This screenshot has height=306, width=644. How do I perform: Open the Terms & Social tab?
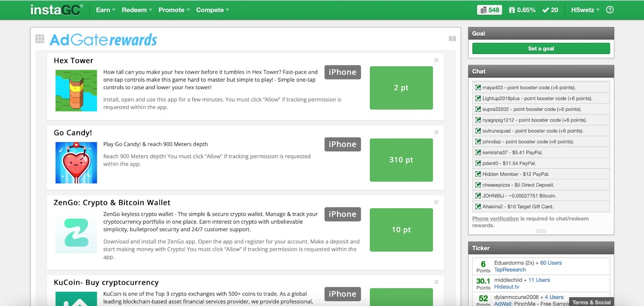pos(591,302)
